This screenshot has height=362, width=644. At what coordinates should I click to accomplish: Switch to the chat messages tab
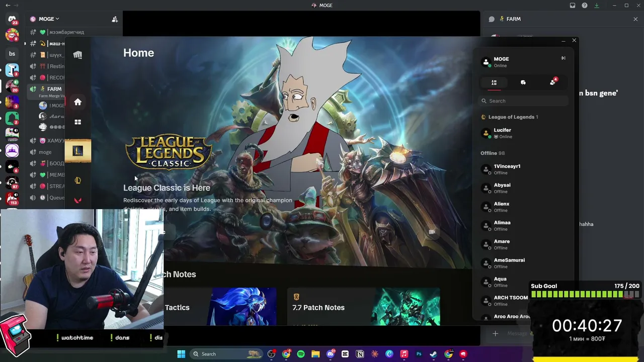point(523,82)
